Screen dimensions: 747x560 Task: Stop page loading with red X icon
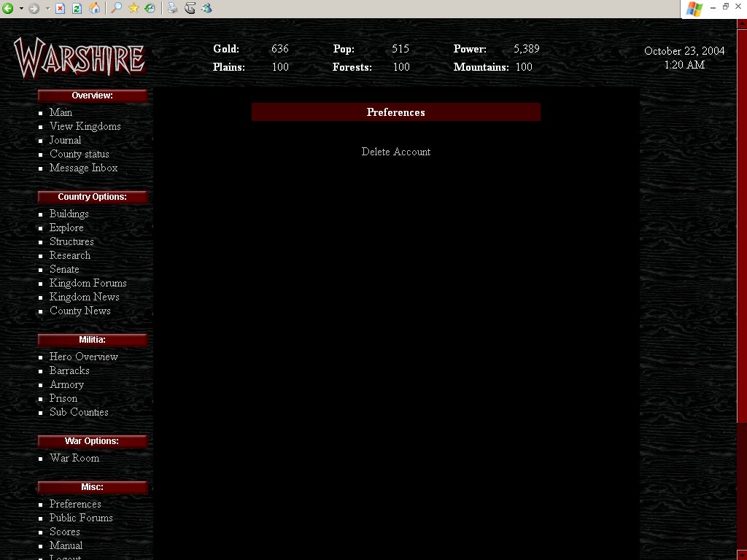tap(61, 9)
